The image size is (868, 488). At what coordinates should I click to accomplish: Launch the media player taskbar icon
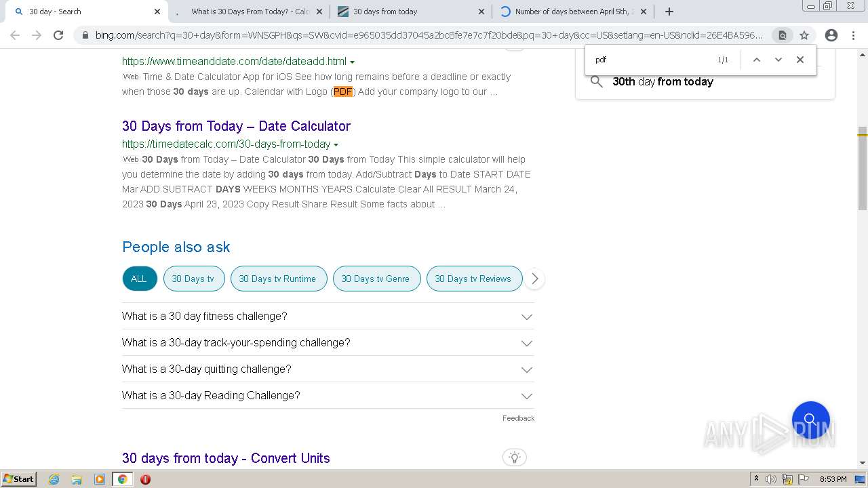tap(100, 479)
